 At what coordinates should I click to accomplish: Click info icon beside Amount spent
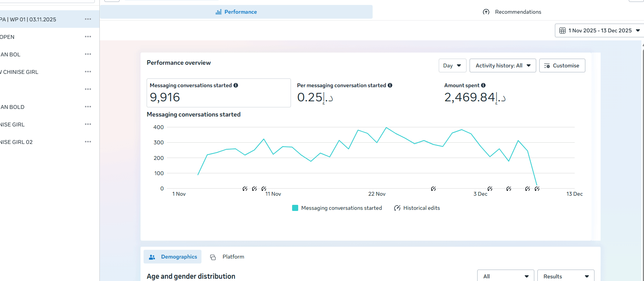tap(483, 85)
